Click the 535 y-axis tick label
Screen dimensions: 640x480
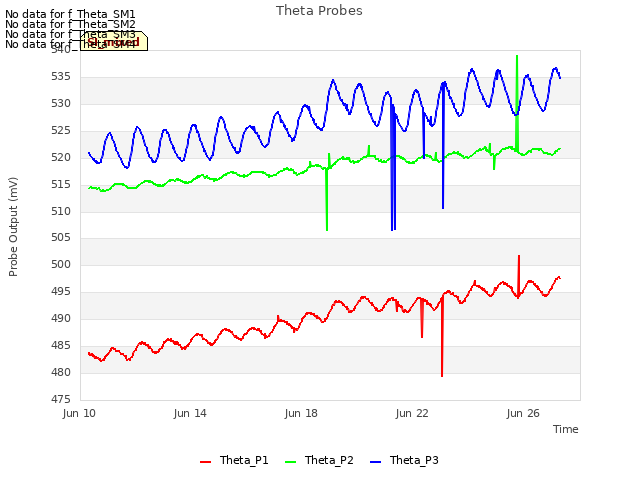[x=61, y=77]
